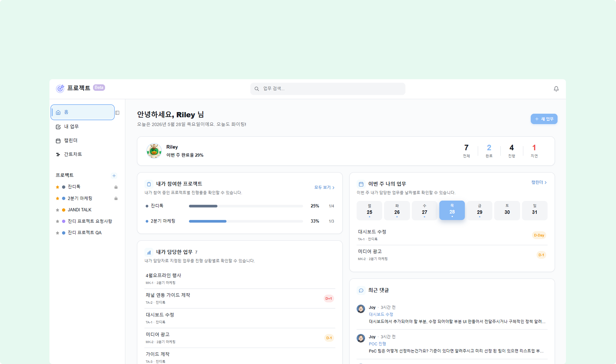The image size is (616, 364).
Task: Open 잔디 프로젝트 QA project
Action: pyautogui.click(x=85, y=233)
